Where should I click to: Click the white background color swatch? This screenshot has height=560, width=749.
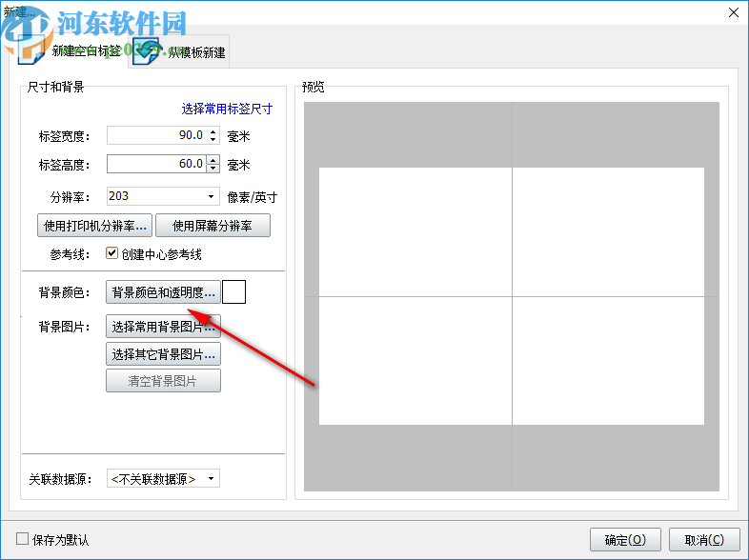coord(234,291)
